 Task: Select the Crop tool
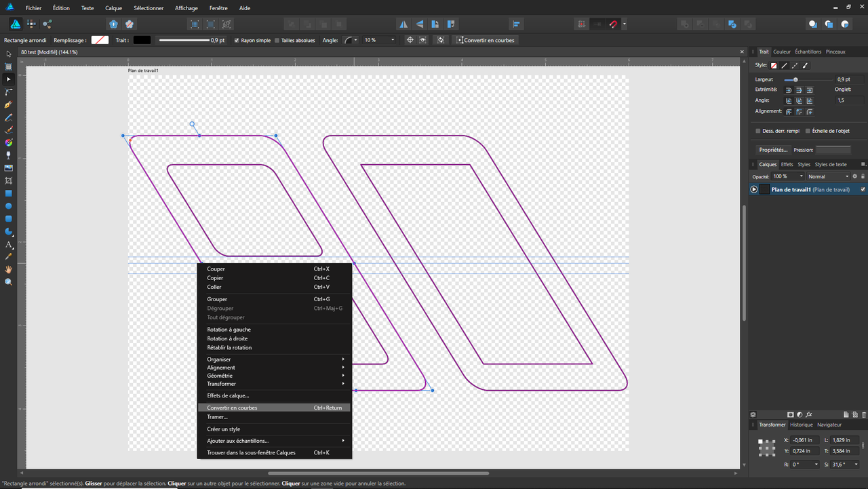(9, 180)
